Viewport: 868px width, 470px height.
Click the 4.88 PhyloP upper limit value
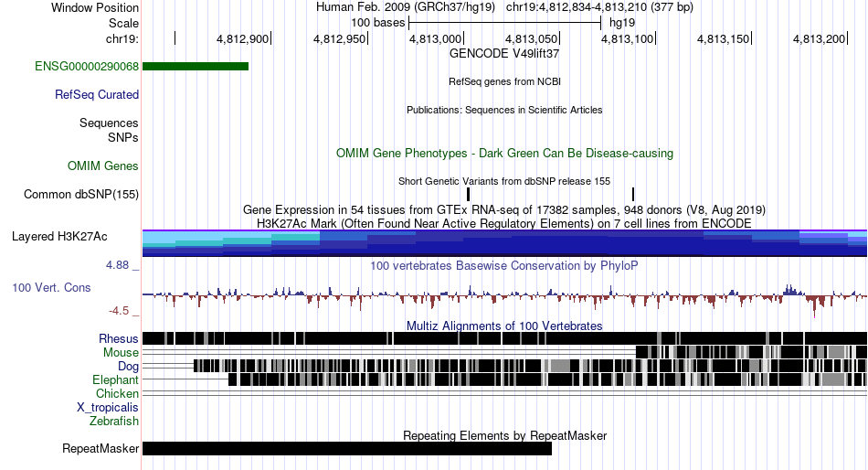tap(117, 265)
